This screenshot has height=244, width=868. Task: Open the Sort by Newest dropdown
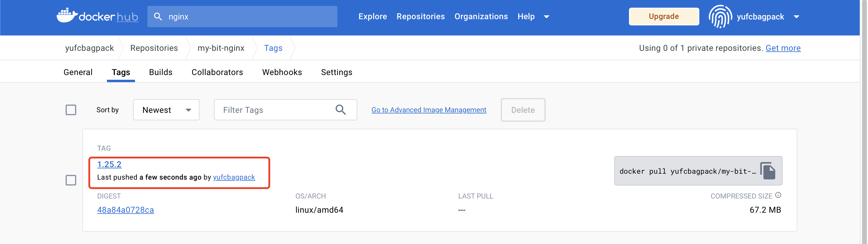(x=166, y=110)
